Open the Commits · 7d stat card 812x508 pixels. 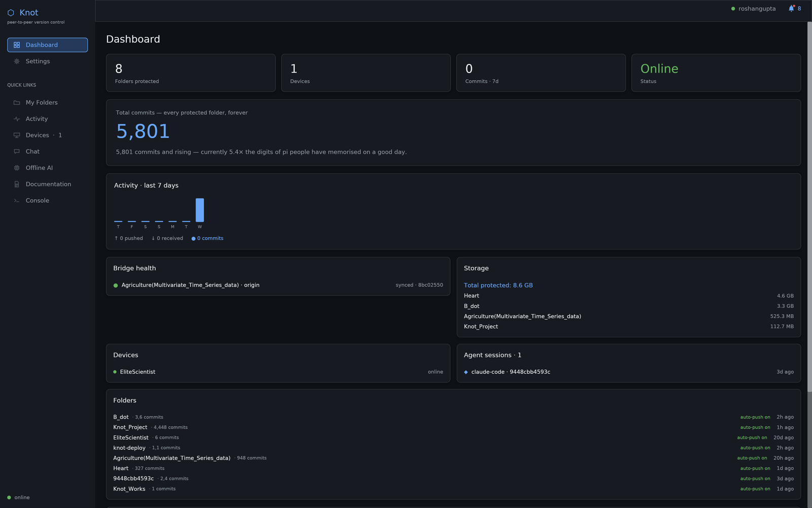point(541,73)
